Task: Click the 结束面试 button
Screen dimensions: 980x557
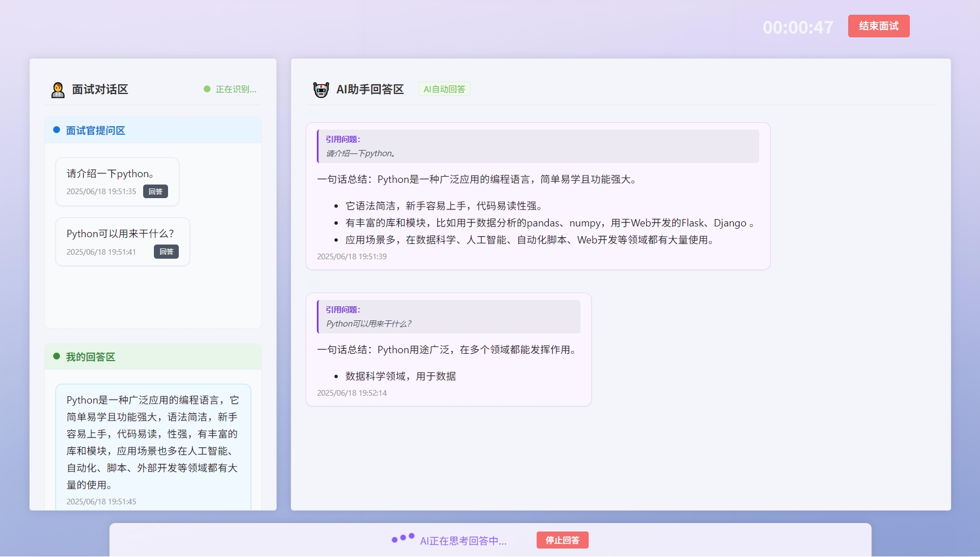Action: point(878,26)
